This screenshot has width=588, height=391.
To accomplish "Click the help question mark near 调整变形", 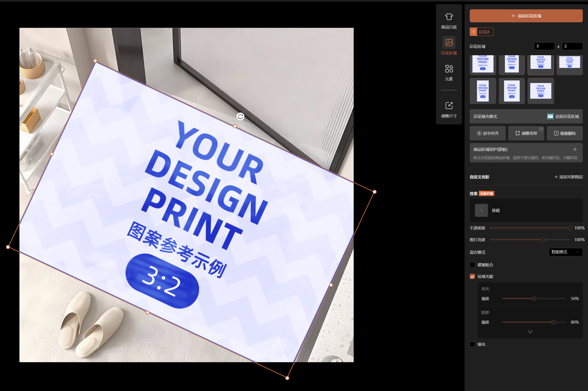I will pos(541,129).
